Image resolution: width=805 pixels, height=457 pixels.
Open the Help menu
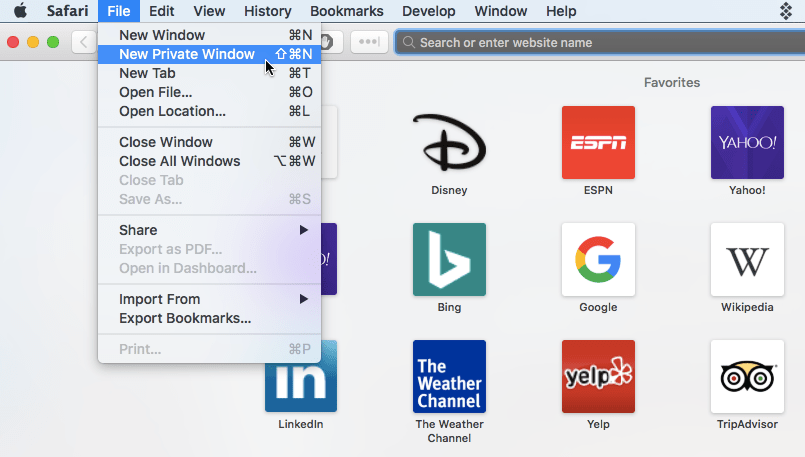click(561, 11)
